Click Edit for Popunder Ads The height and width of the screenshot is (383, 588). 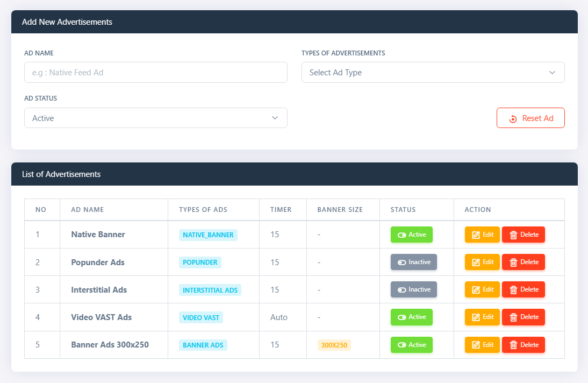tap(482, 262)
